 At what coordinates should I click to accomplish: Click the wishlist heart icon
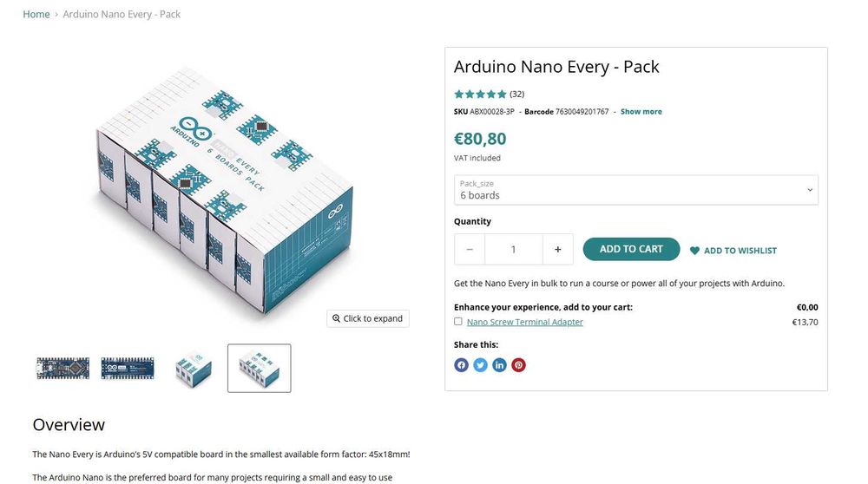pyautogui.click(x=694, y=251)
